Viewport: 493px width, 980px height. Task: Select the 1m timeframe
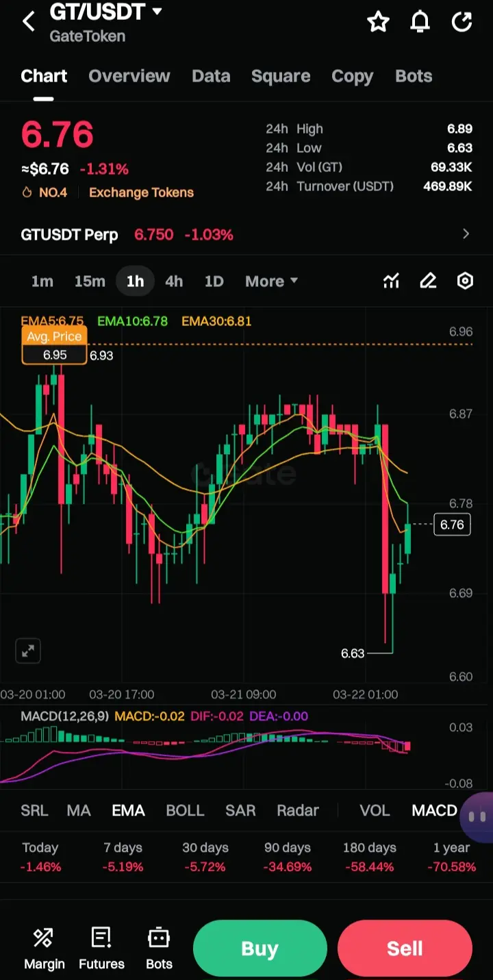point(42,281)
